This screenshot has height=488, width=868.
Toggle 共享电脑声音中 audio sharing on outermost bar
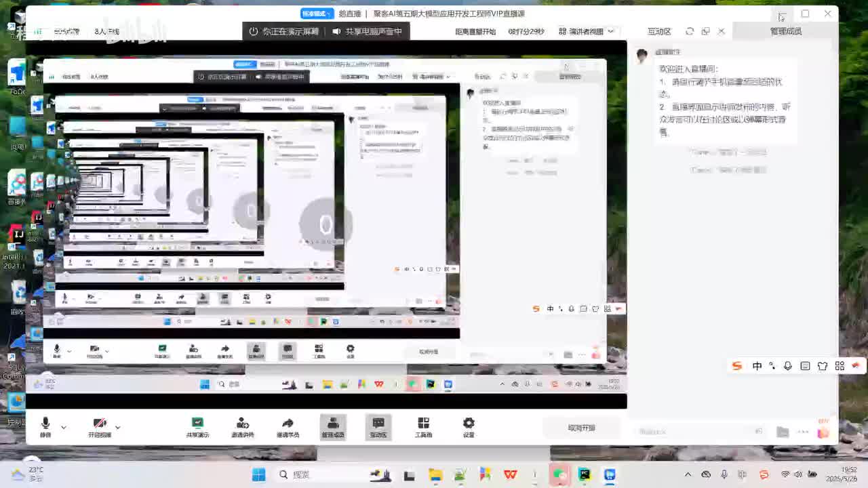coord(367,31)
